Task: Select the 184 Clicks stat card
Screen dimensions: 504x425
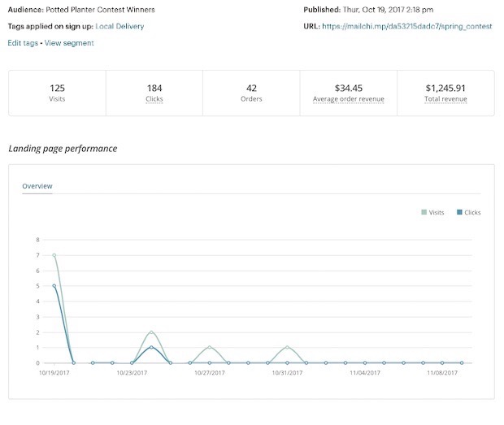Action: pos(154,93)
